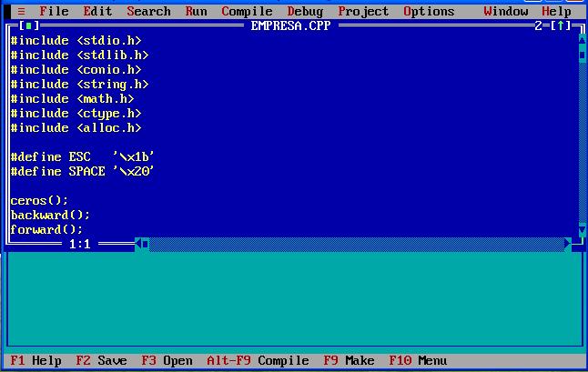Click the horizontal scrollbar left arrow
Viewport: 588px width, 372px height.
pyautogui.click(x=138, y=244)
